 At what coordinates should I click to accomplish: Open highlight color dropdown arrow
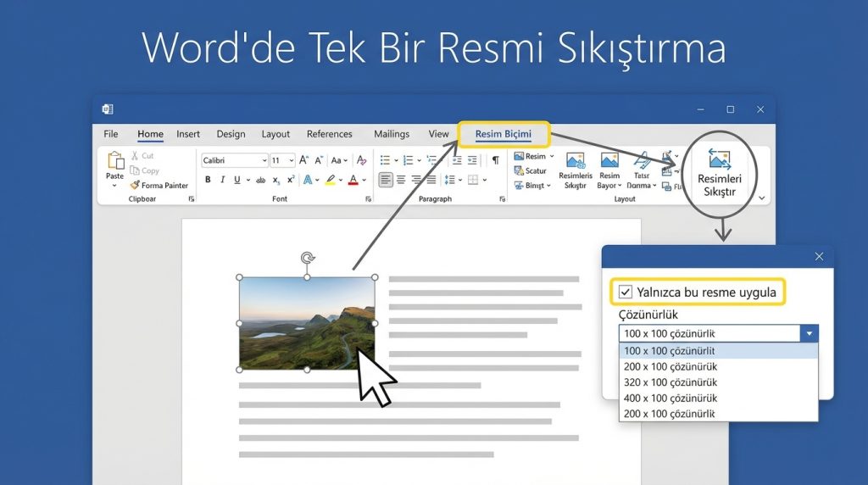click(x=341, y=180)
